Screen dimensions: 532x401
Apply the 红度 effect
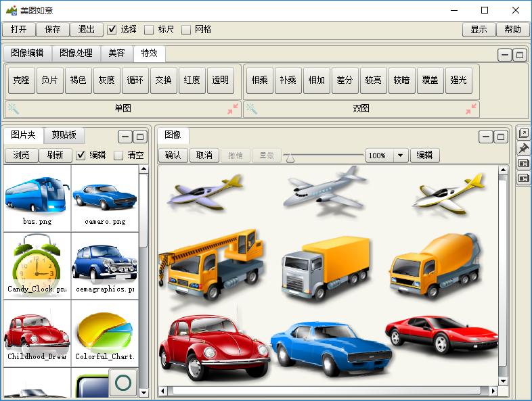pyautogui.click(x=192, y=80)
